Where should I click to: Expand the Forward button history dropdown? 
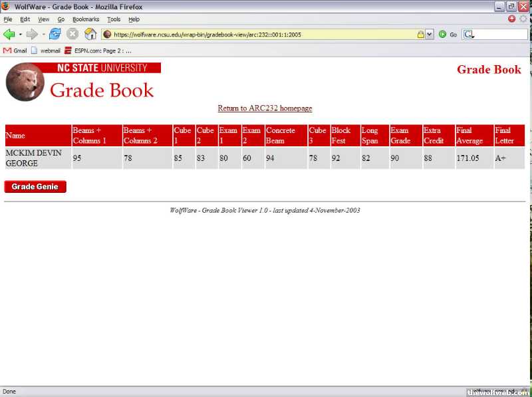point(43,34)
